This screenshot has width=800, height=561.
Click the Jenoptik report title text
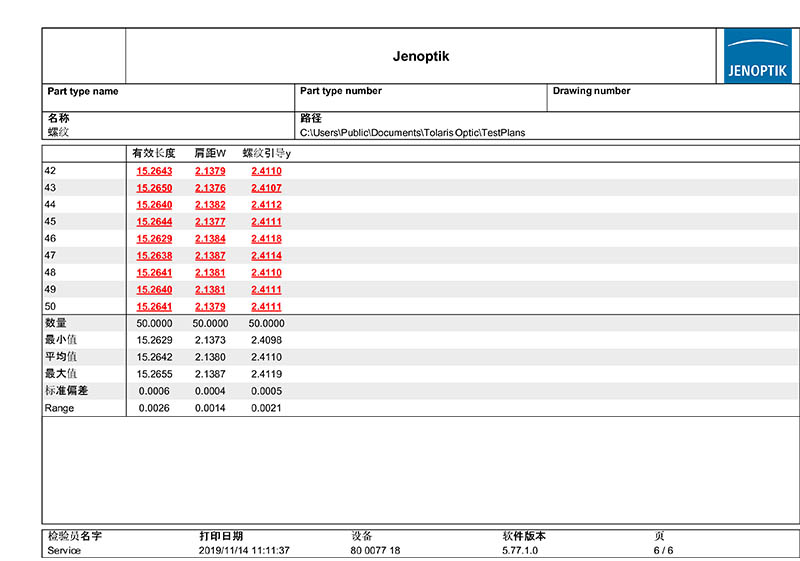[x=421, y=57]
